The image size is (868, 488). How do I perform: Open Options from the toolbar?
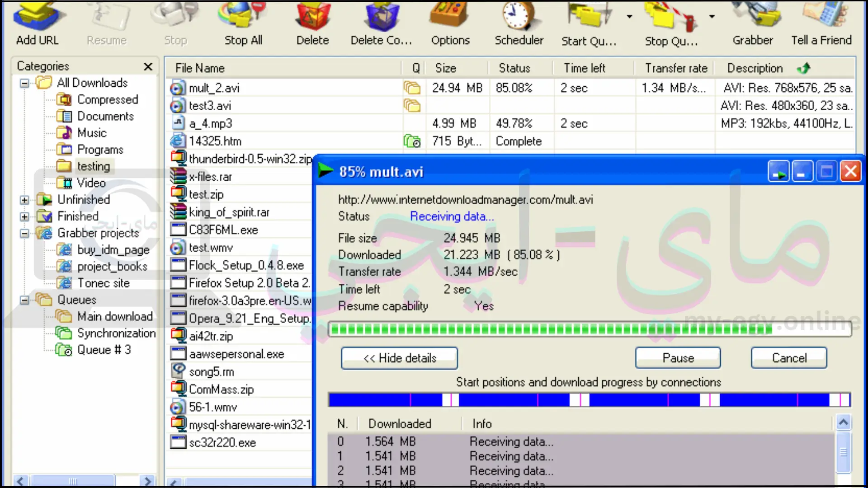(x=450, y=23)
